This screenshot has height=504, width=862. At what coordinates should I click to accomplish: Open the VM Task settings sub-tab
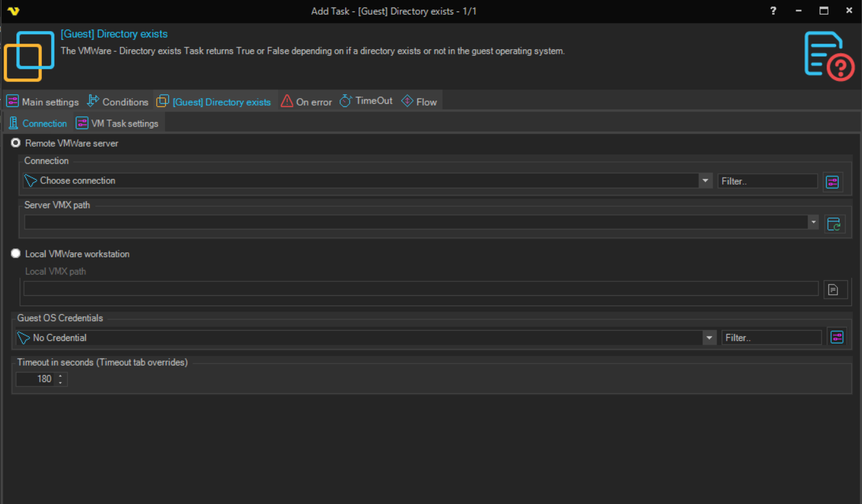[x=118, y=123]
